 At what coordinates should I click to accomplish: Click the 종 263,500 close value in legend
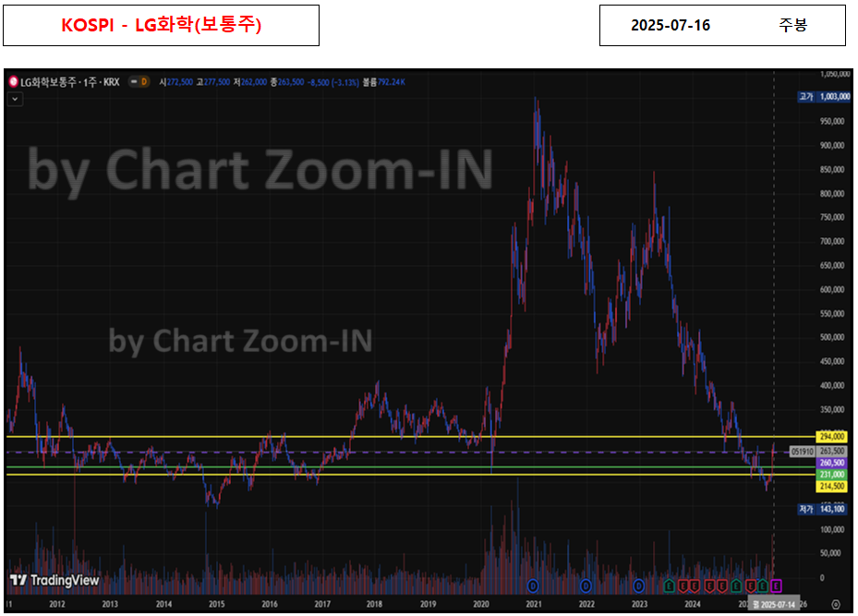286,82
